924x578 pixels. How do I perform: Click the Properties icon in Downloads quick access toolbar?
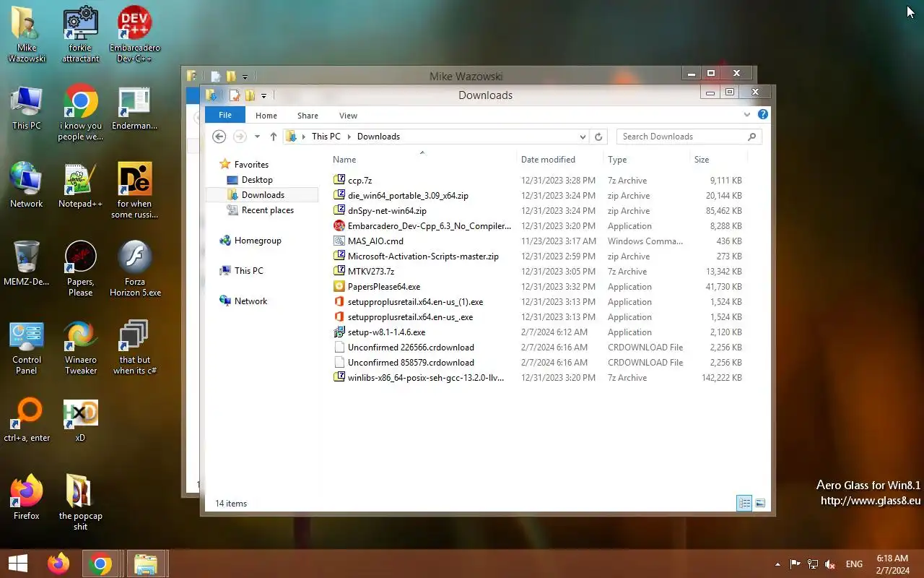235,95
